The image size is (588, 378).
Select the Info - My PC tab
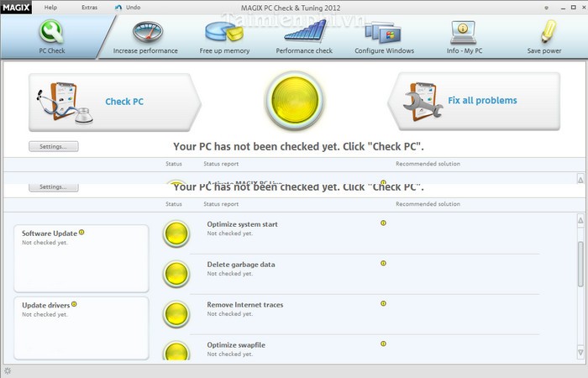pyautogui.click(x=465, y=37)
